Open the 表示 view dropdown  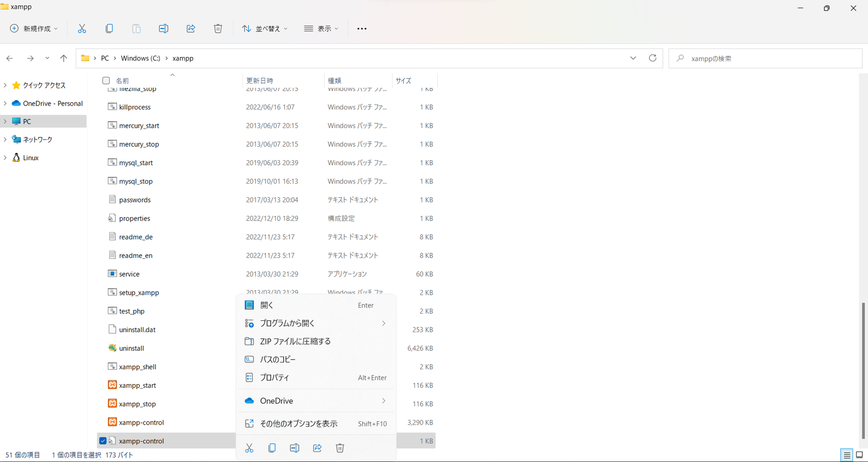coord(321,29)
